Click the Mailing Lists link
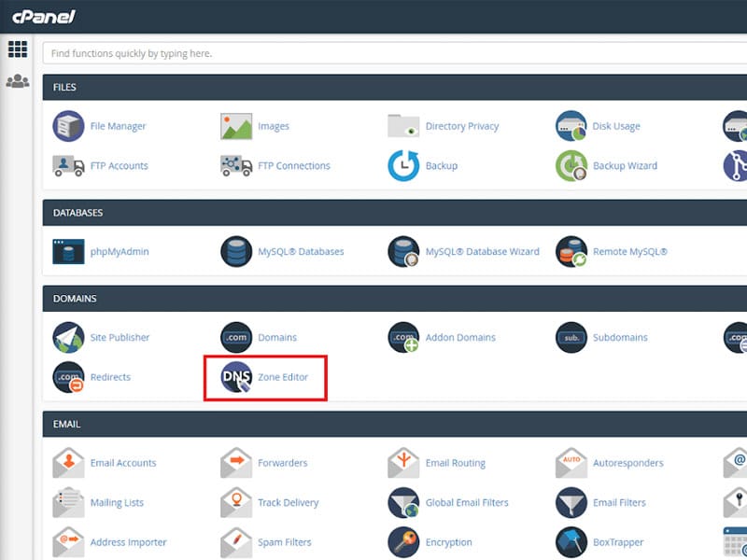 tap(118, 502)
